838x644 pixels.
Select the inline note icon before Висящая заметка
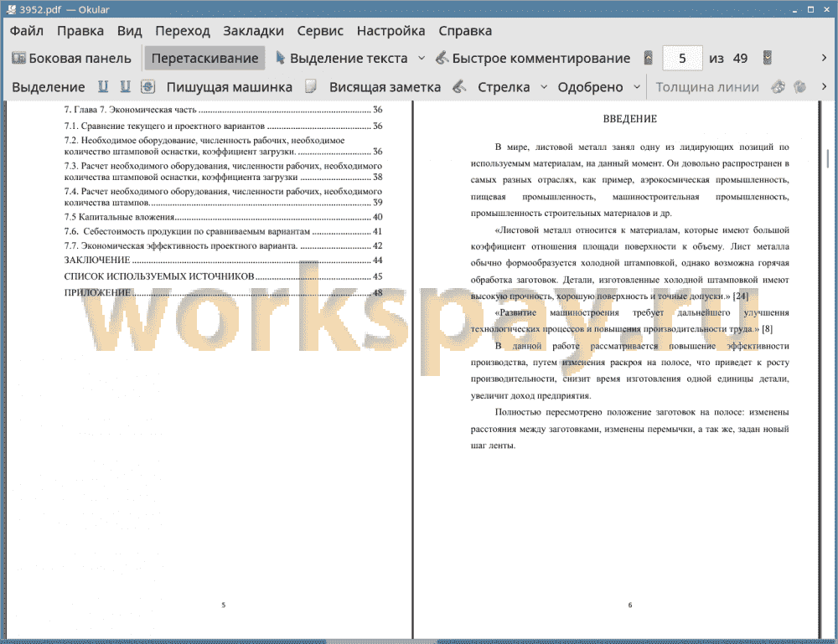311,86
